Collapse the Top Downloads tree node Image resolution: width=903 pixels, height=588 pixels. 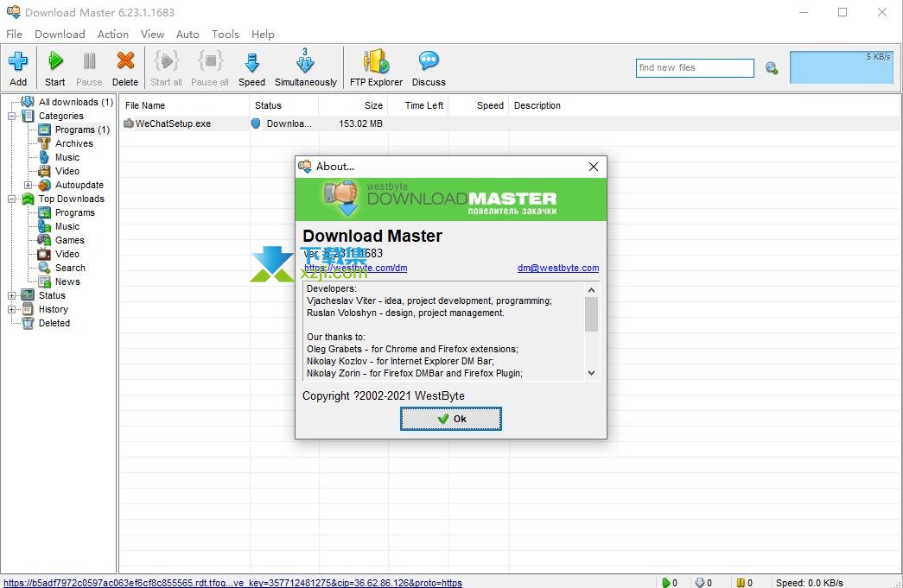tap(11, 199)
